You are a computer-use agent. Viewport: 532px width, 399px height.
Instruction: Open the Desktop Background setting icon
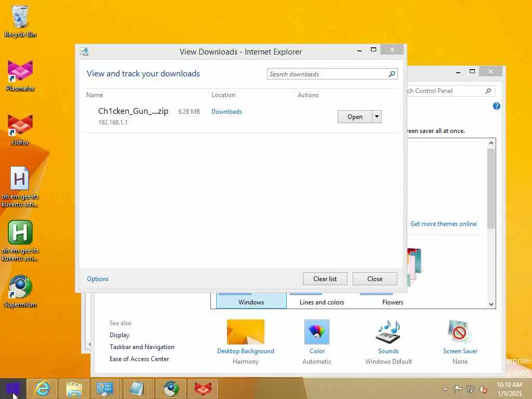246,332
